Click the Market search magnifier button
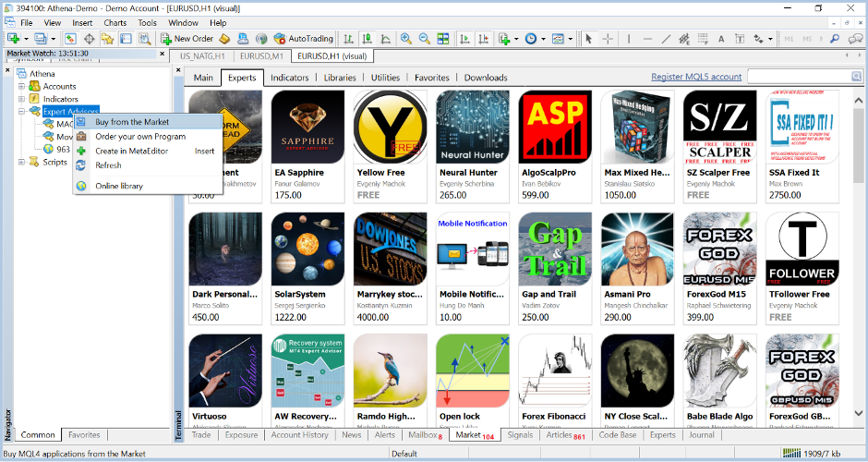This screenshot has width=868, height=462. coord(856,77)
